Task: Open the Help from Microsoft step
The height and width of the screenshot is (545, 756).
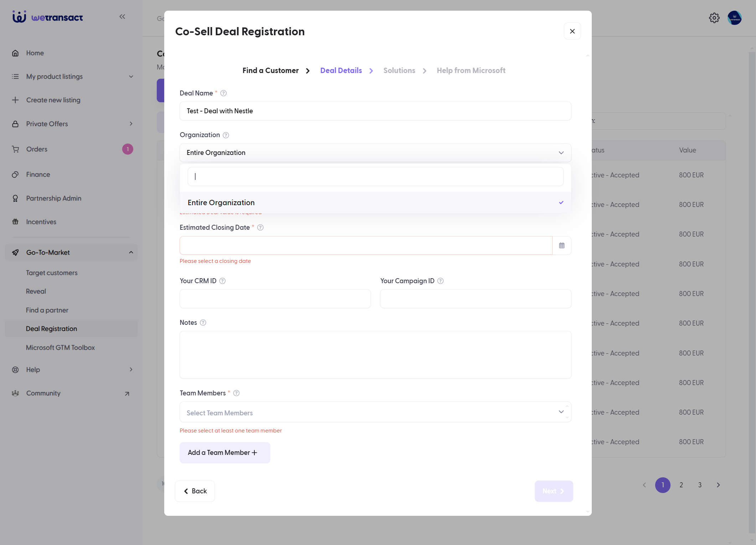Action: pos(471,71)
